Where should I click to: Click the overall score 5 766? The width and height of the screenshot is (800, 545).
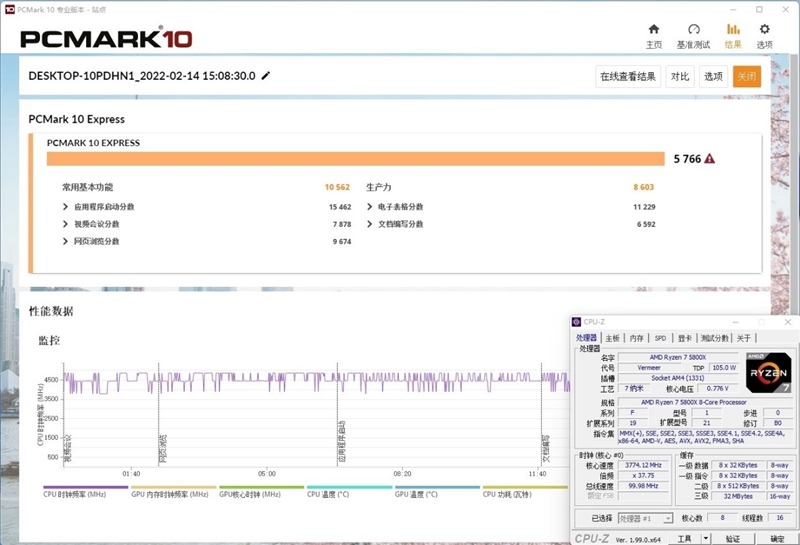[x=687, y=159]
